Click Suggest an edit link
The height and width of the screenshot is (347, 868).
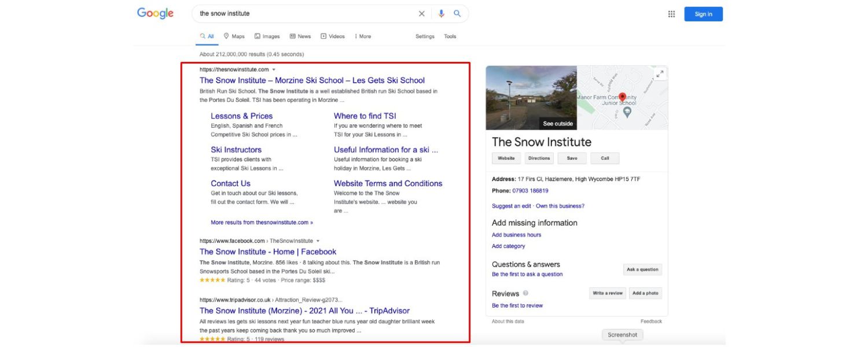pyautogui.click(x=512, y=205)
